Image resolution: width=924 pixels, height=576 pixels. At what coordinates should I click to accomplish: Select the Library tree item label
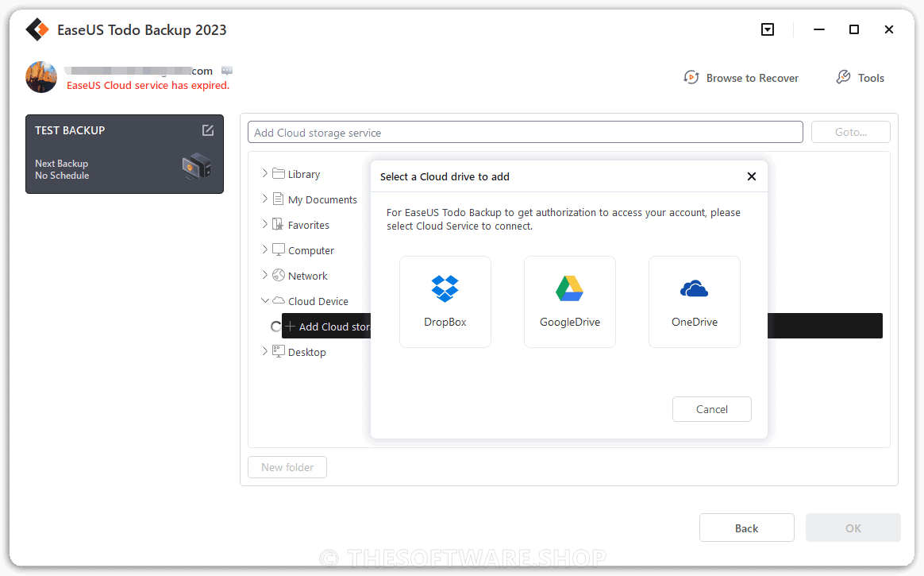304,174
